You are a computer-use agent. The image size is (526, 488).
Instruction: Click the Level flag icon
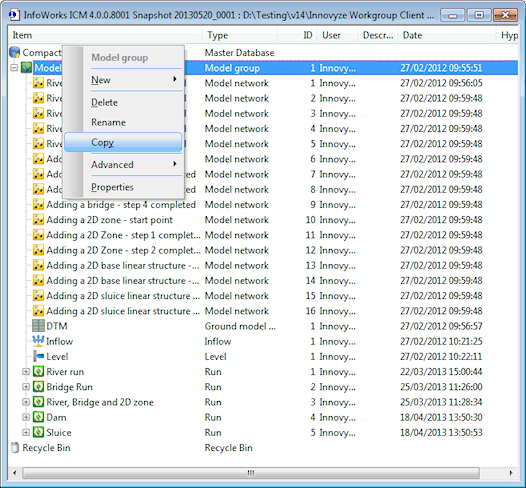coord(38,357)
